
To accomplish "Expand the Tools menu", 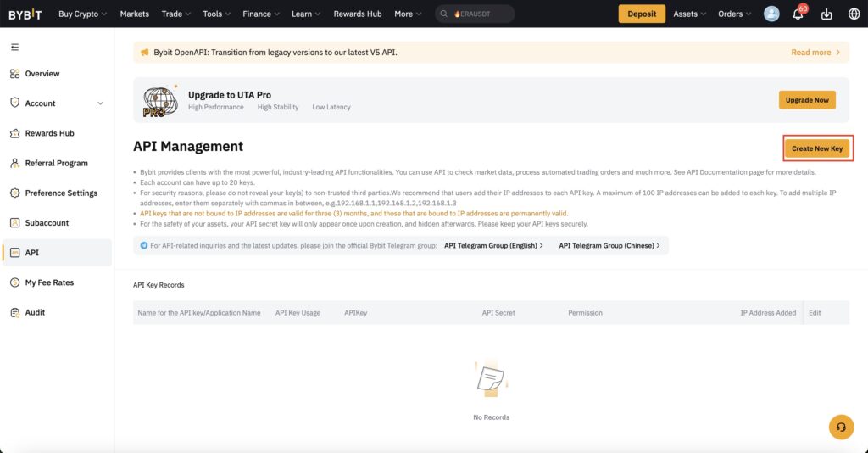I will pyautogui.click(x=216, y=14).
